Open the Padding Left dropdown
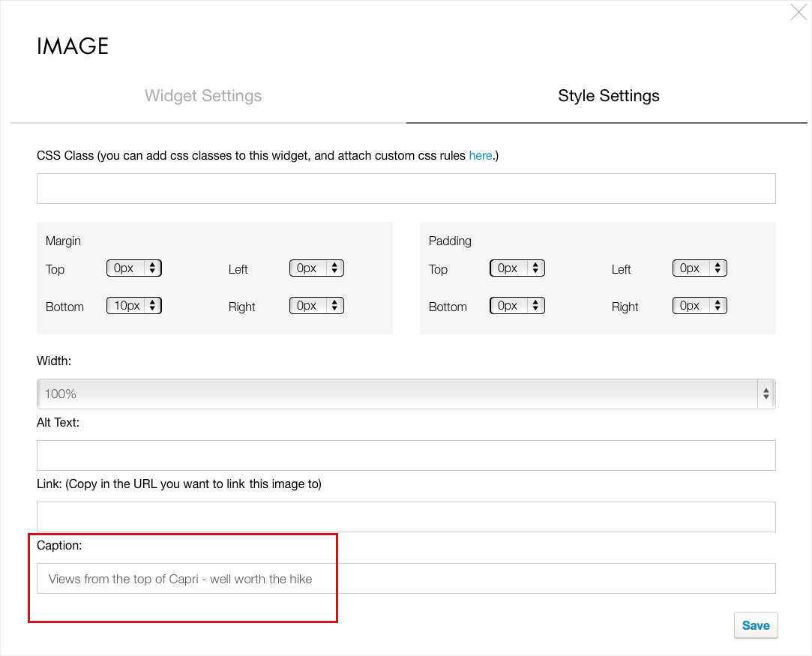 pyautogui.click(x=700, y=268)
